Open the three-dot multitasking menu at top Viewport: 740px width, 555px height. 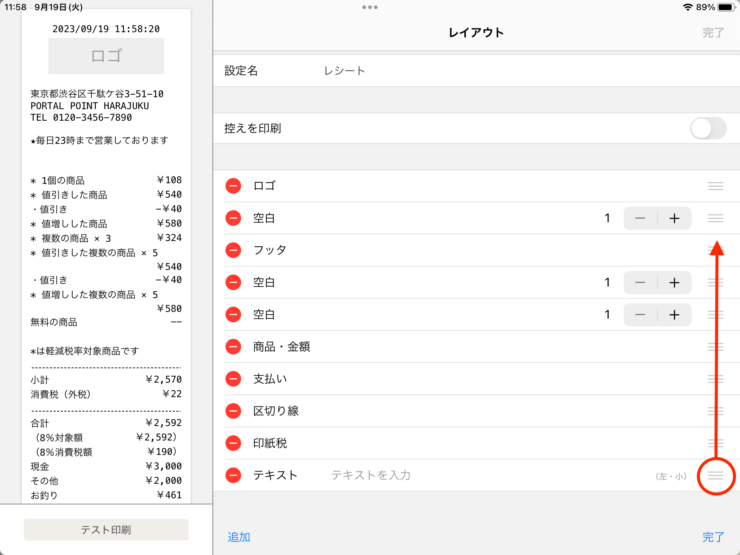(x=370, y=7)
